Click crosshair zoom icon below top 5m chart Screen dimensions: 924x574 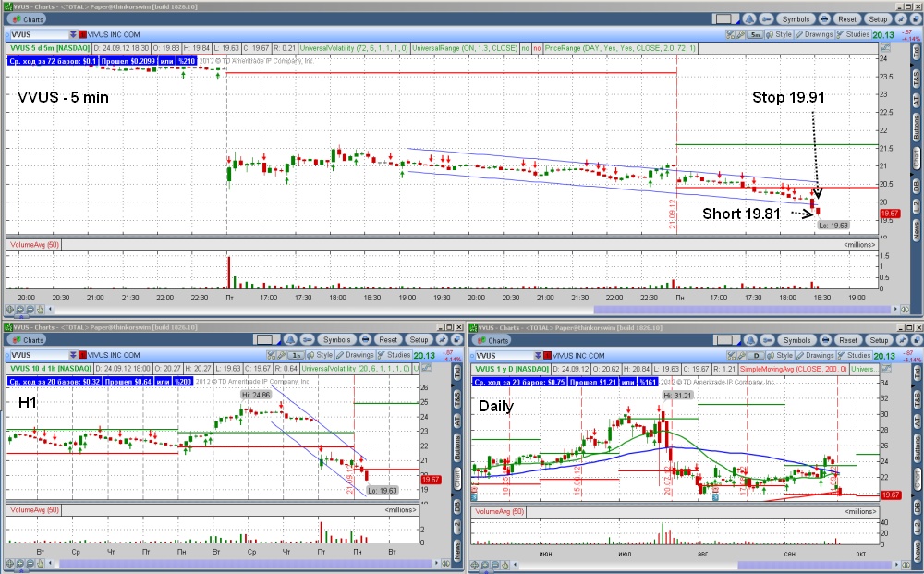pyautogui.click(x=9, y=309)
